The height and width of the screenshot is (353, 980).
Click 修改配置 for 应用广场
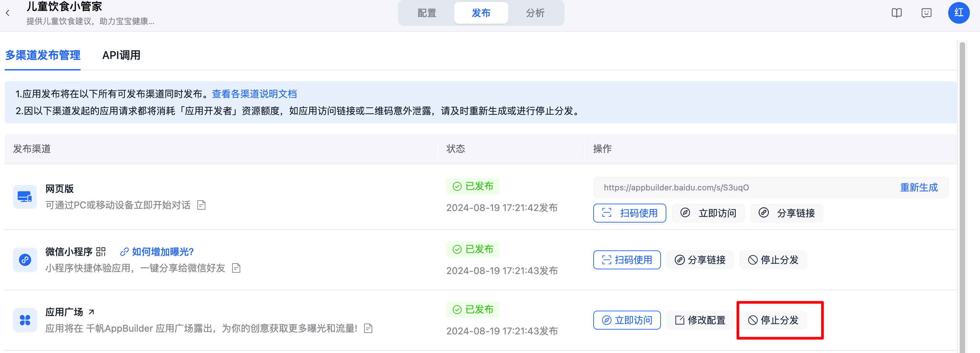pos(700,320)
